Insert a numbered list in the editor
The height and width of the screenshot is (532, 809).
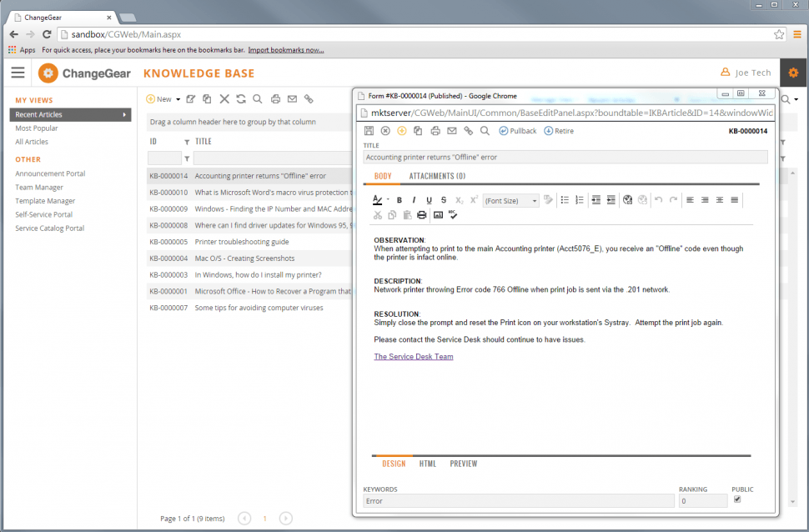(x=580, y=200)
